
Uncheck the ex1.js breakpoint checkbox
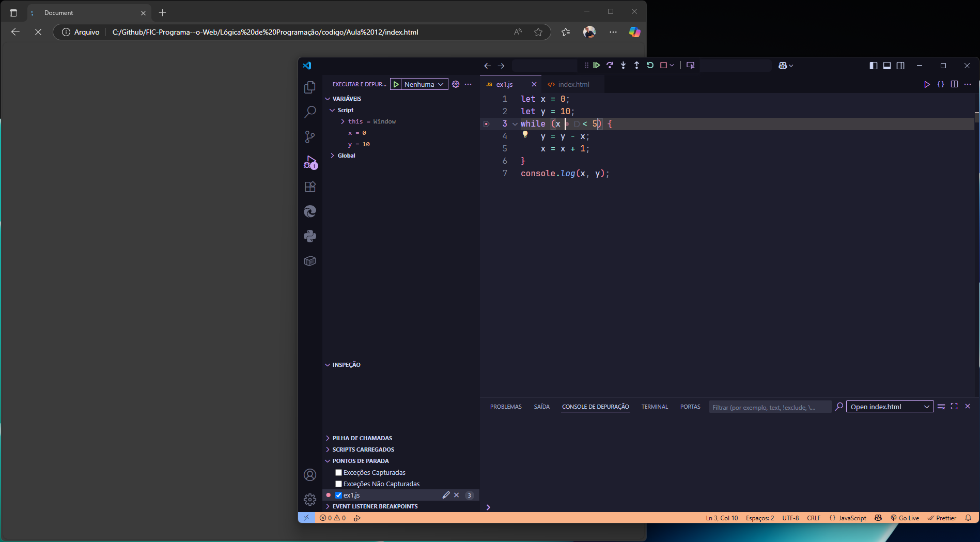pos(339,495)
